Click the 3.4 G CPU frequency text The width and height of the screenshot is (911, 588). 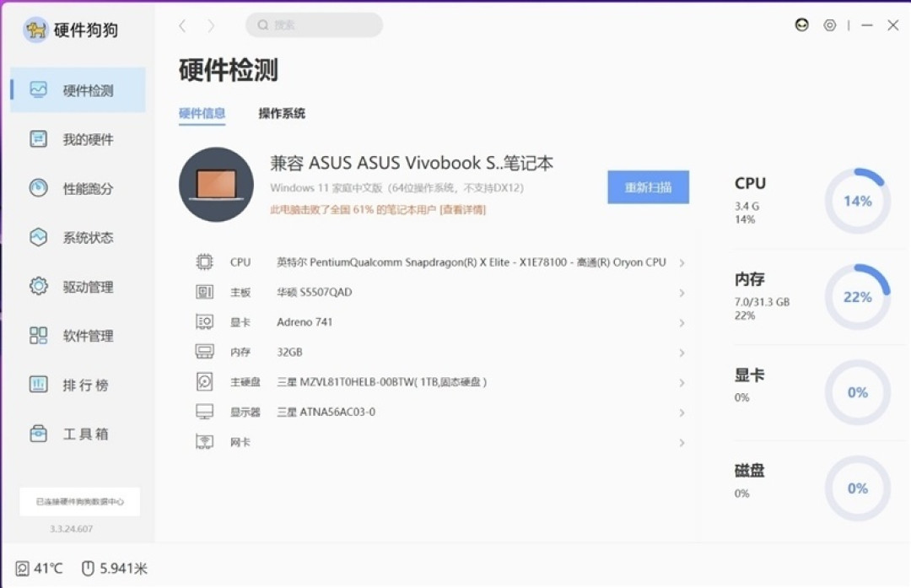point(747,207)
